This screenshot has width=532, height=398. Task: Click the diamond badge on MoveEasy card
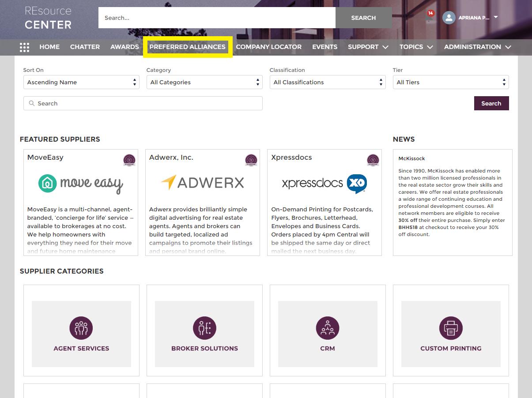pyautogui.click(x=129, y=160)
